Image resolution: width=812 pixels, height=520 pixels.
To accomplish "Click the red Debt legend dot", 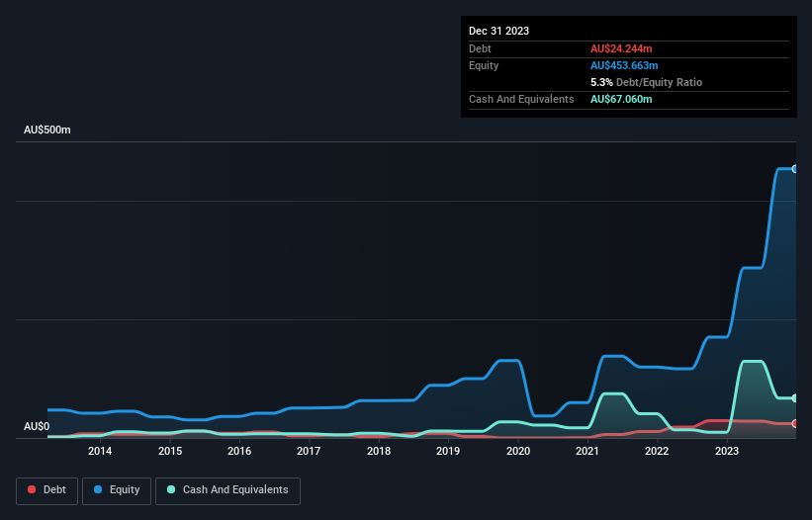I will [32, 489].
